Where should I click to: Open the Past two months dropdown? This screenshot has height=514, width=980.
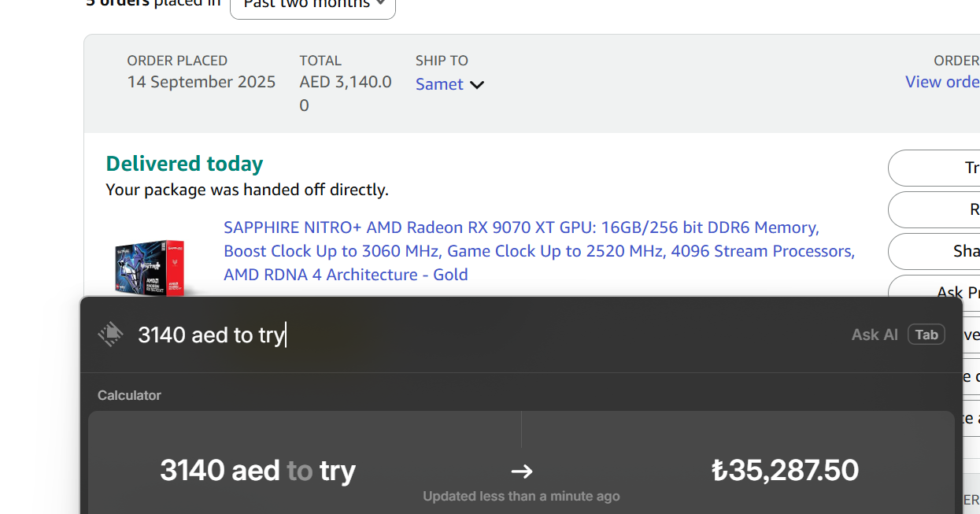pyautogui.click(x=312, y=5)
